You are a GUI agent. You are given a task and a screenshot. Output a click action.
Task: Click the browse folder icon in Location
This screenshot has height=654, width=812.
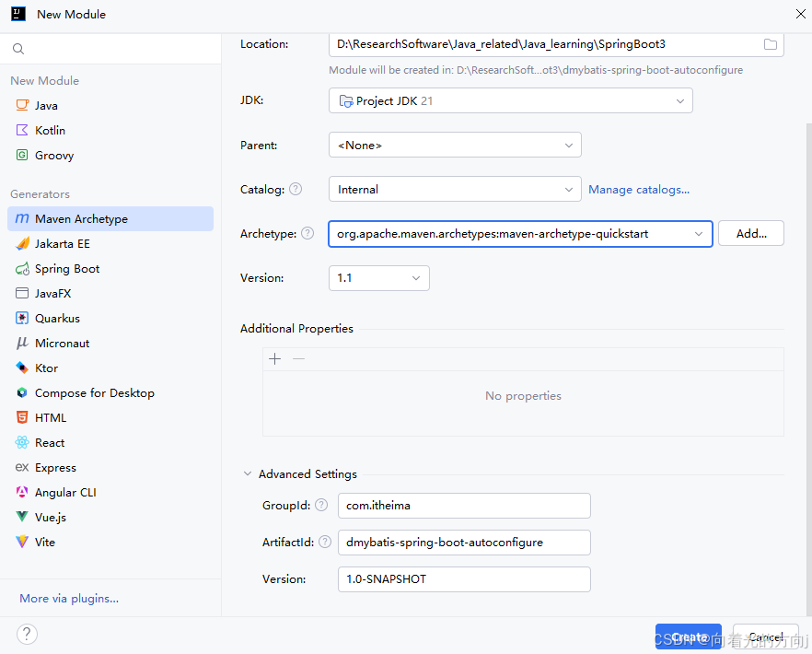tap(771, 44)
